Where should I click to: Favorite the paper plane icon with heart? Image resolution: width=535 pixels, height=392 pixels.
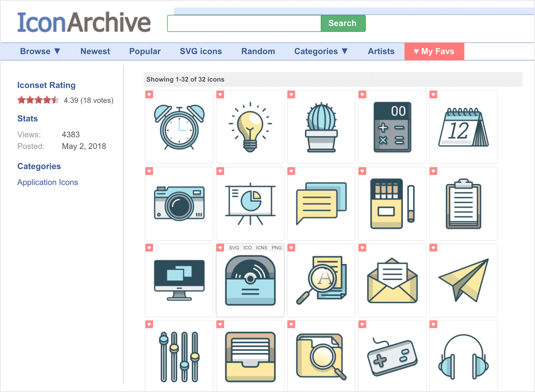pos(433,248)
